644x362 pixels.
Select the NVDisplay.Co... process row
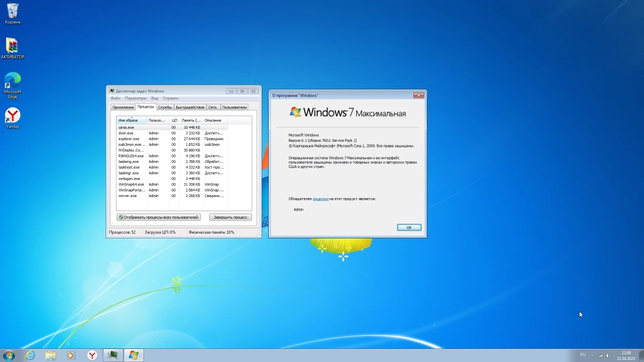point(172,150)
